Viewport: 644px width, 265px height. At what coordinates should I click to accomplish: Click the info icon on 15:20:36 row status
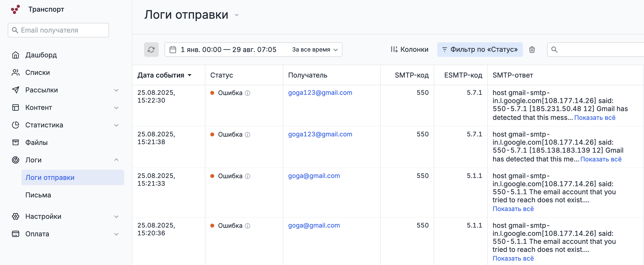[248, 226]
